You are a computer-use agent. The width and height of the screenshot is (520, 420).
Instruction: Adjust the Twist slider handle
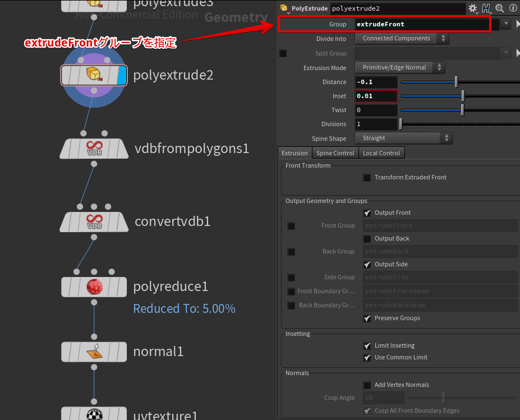point(462,110)
